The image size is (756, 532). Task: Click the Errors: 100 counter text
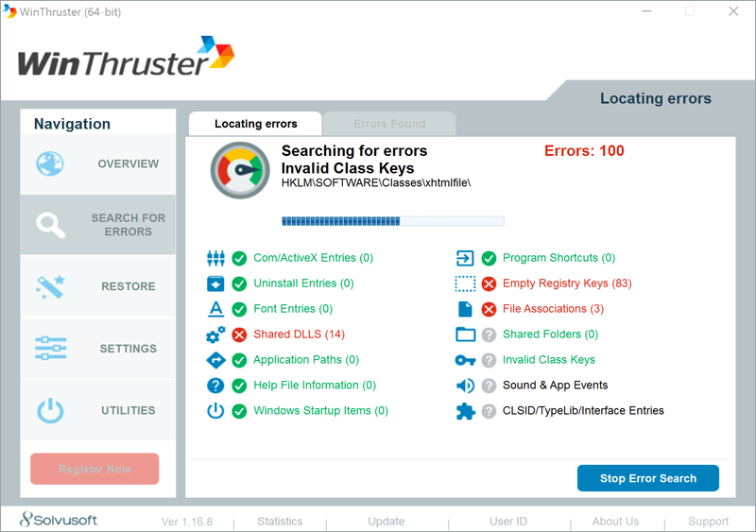[584, 151]
